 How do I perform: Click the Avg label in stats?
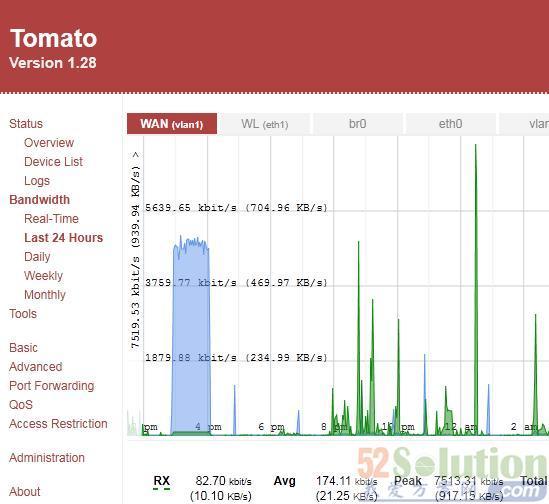pos(284,481)
